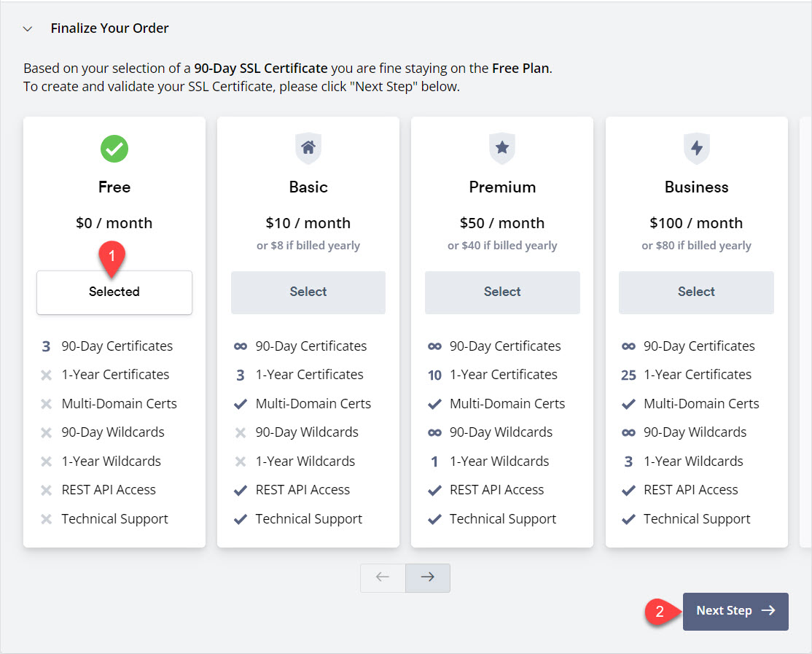Click the Basic plan house shield icon
The width and height of the screenshot is (812, 654).
coord(308,149)
